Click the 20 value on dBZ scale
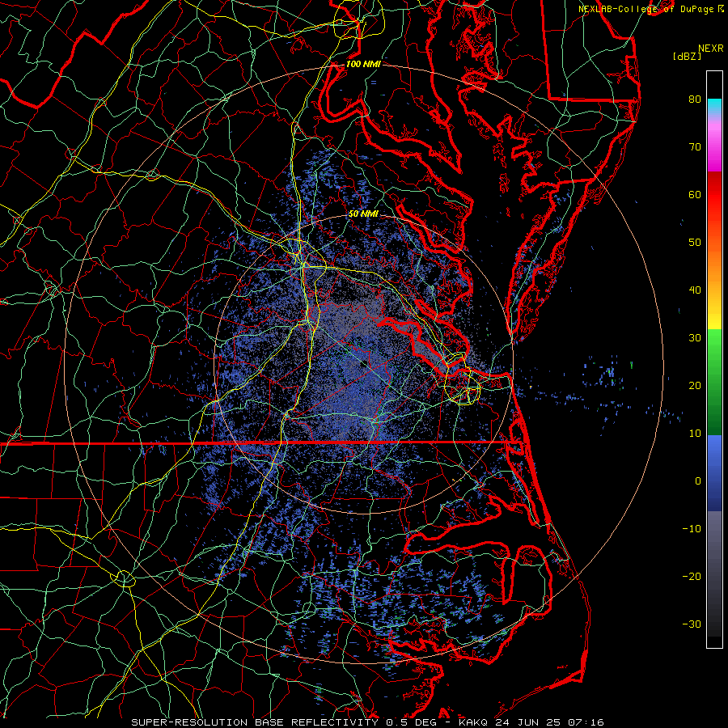728x728 pixels. tap(695, 386)
